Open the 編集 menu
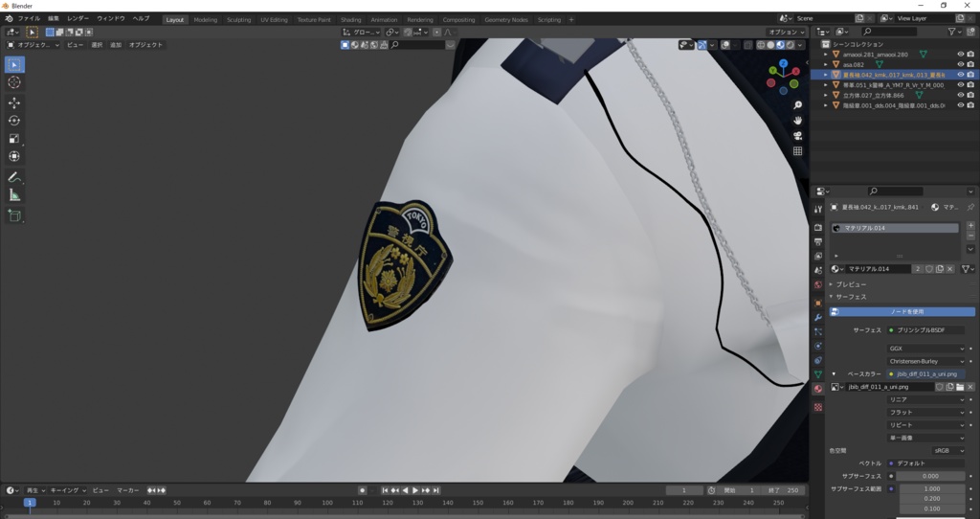 (x=54, y=19)
